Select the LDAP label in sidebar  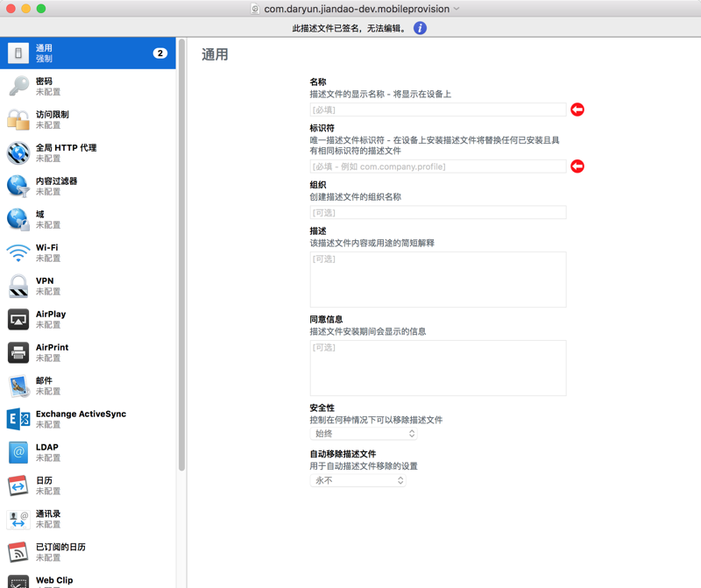[x=47, y=447]
